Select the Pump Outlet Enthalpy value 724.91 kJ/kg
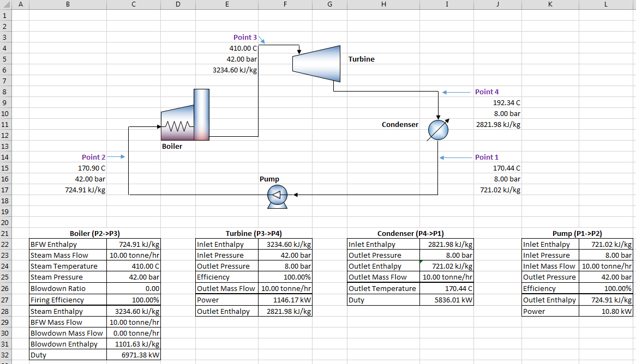This screenshot has width=636, height=364. click(605, 300)
